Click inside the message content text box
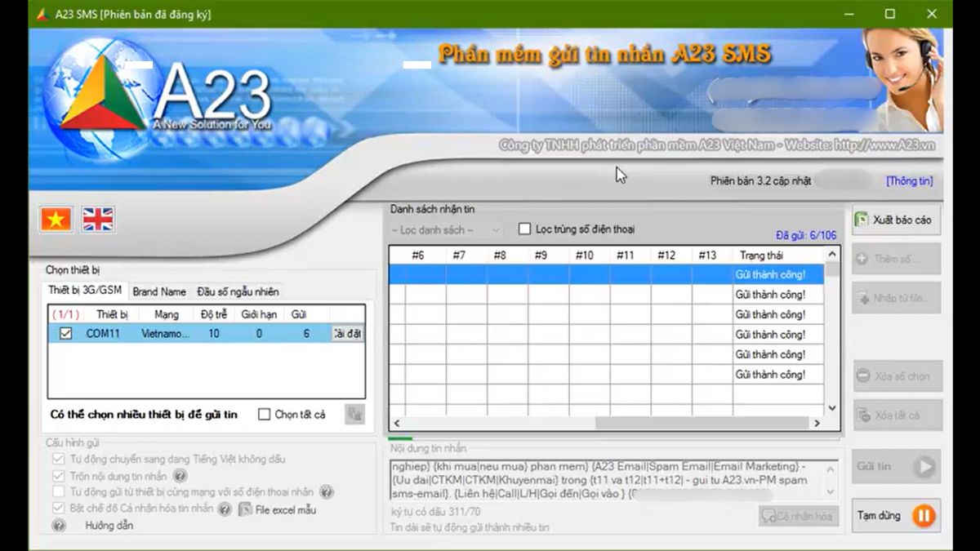The height and width of the screenshot is (551, 980). (606, 480)
